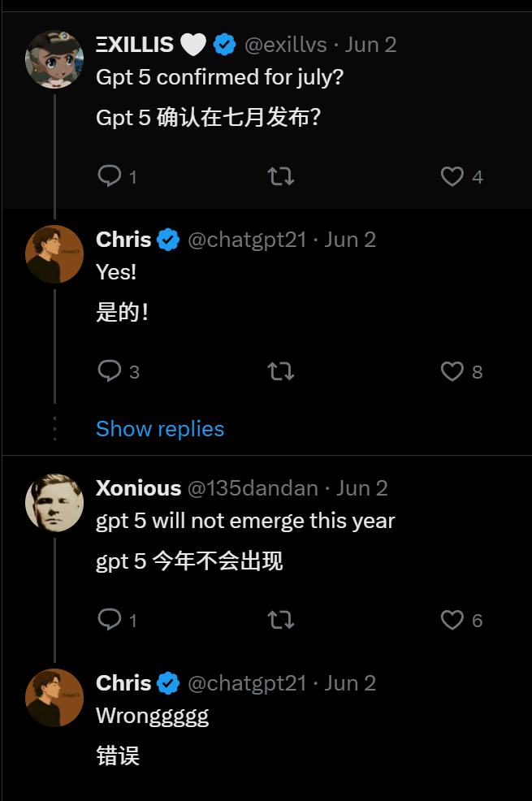The height and width of the screenshot is (801, 532).
Task: Retweet the EXILLIS Gpt 5 July tweet
Action: point(281,176)
